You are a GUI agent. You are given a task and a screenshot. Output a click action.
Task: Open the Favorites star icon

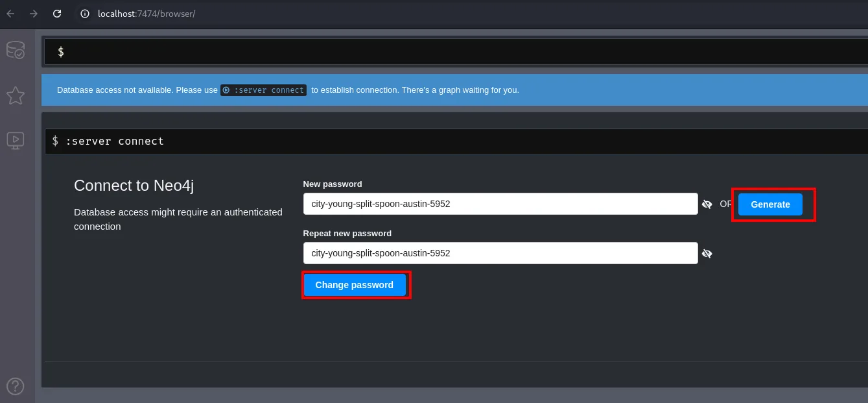[16, 96]
